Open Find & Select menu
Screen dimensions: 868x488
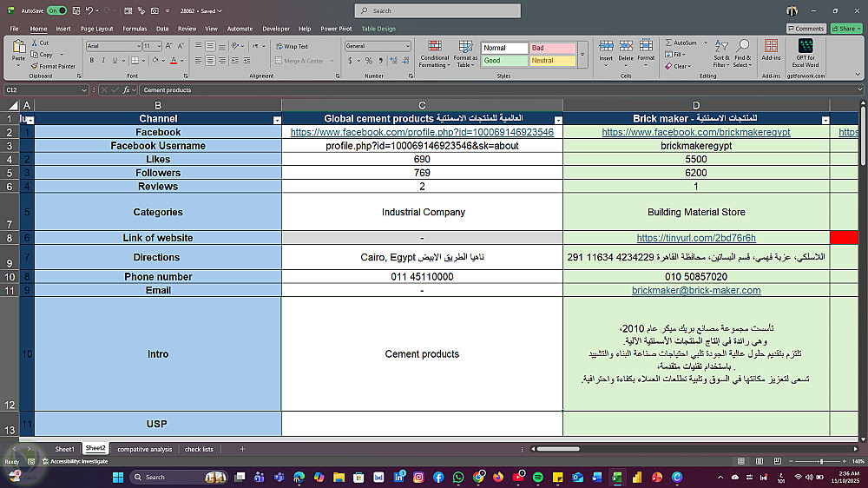click(x=742, y=54)
